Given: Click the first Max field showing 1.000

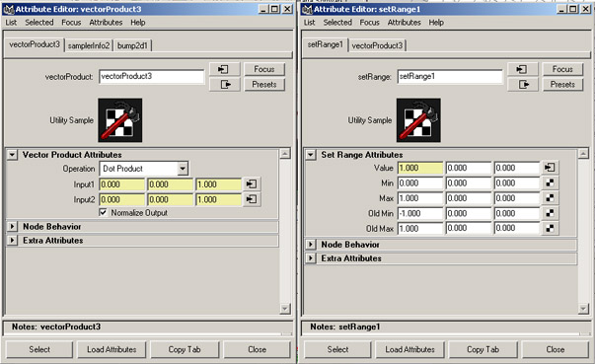Looking at the screenshot, I should 420,198.
